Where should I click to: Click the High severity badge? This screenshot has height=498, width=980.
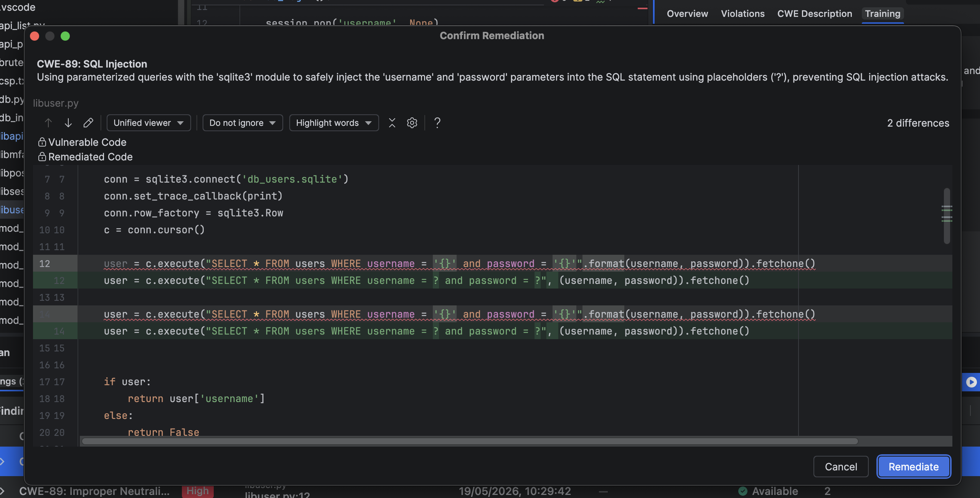[x=198, y=491]
